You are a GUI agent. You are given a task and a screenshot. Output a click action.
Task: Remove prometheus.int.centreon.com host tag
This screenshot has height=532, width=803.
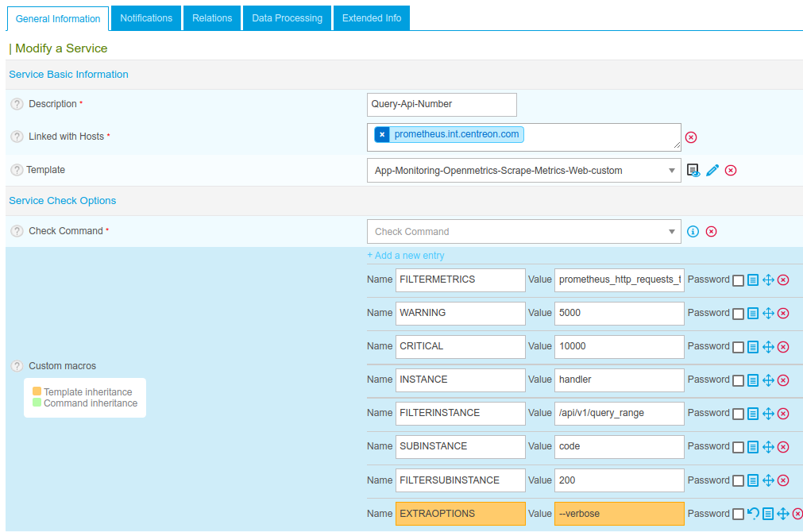click(382, 135)
